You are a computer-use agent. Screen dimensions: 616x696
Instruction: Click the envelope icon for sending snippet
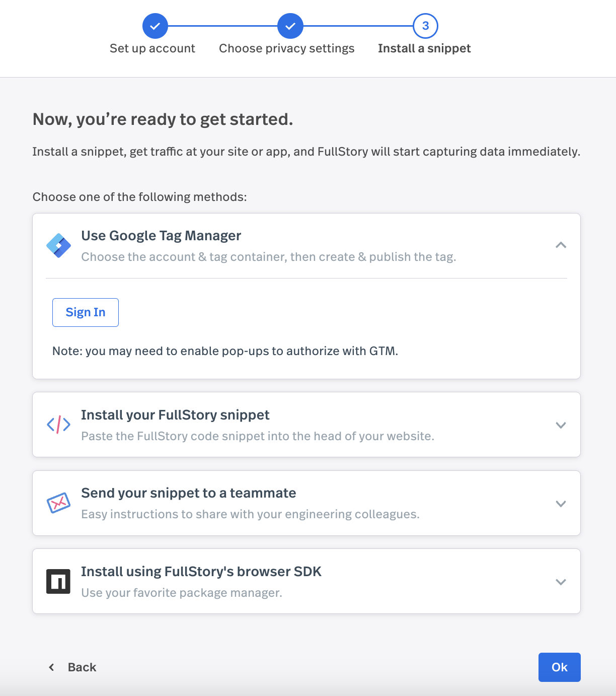tap(58, 503)
